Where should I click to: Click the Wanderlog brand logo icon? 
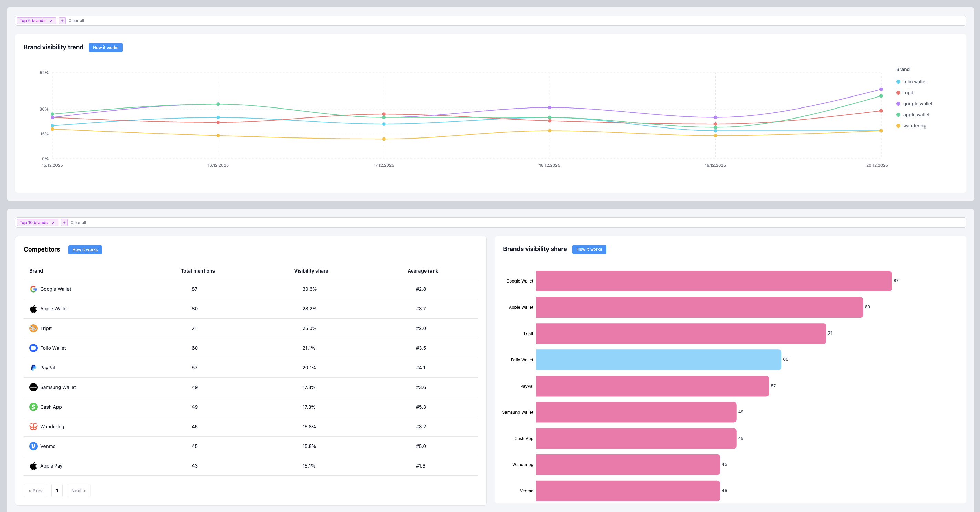(x=33, y=426)
